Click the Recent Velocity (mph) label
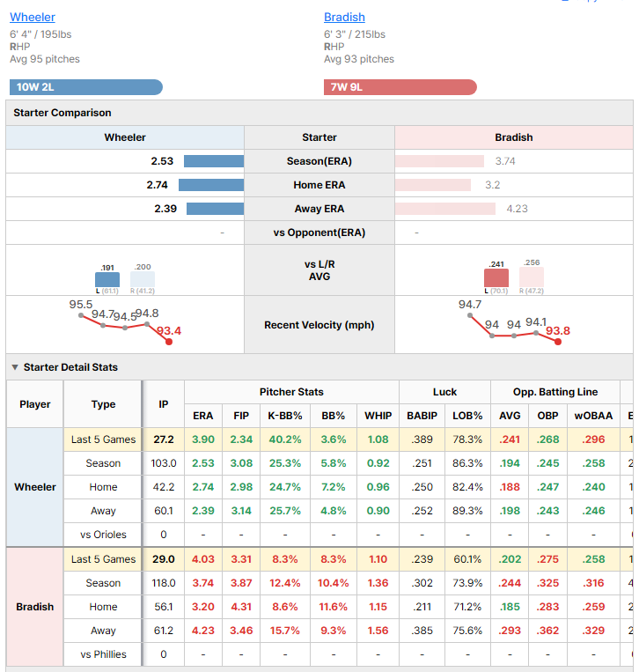 [x=319, y=325]
